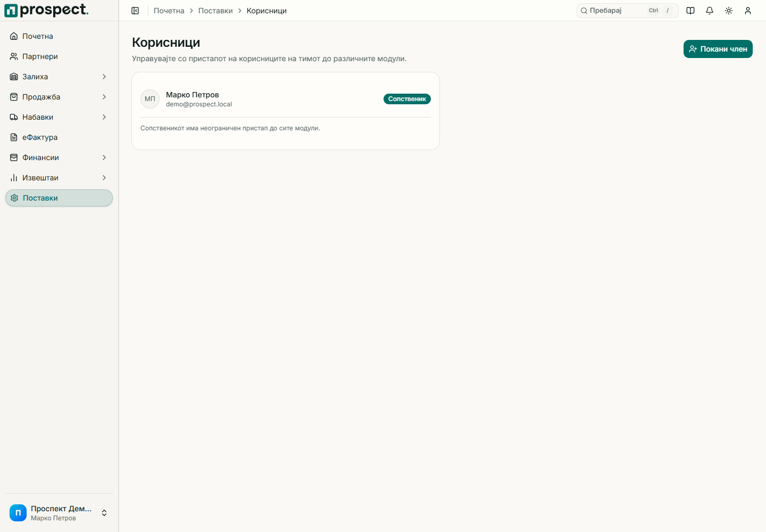The image size is (766, 532).
Task: Click the Почетна breadcrumb link
Action: (x=169, y=11)
